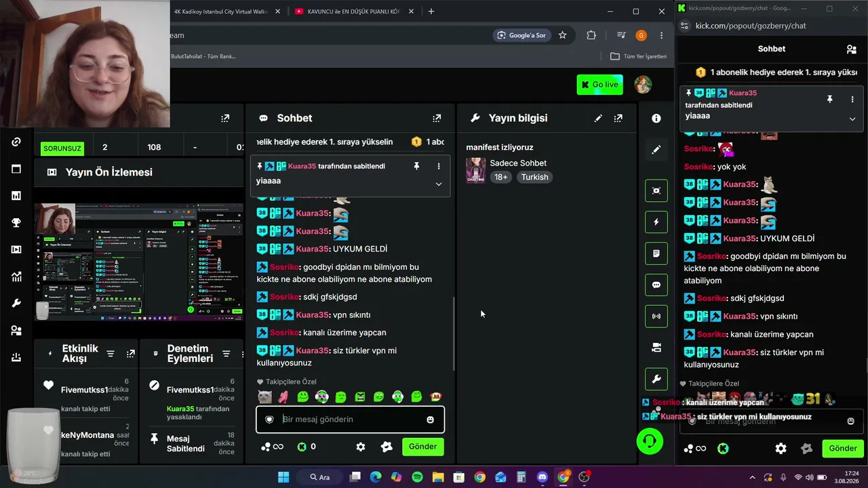Click the Google'a Sor button in address bar
868x488 pixels.
point(521,35)
